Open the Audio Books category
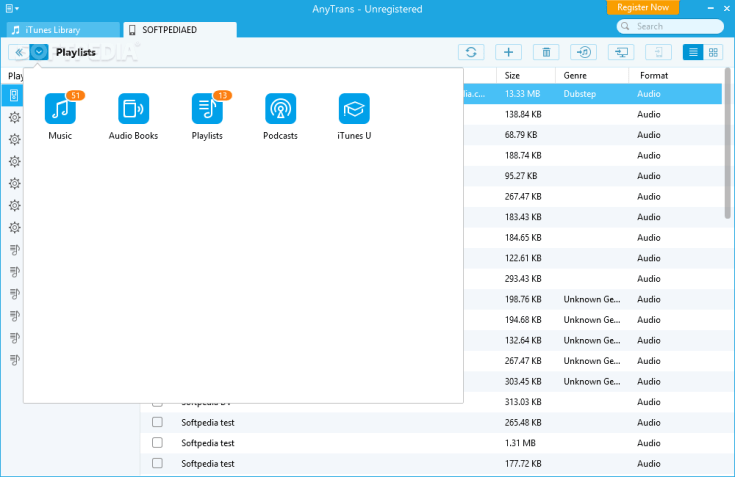The height and width of the screenshot is (477, 735). [x=133, y=115]
